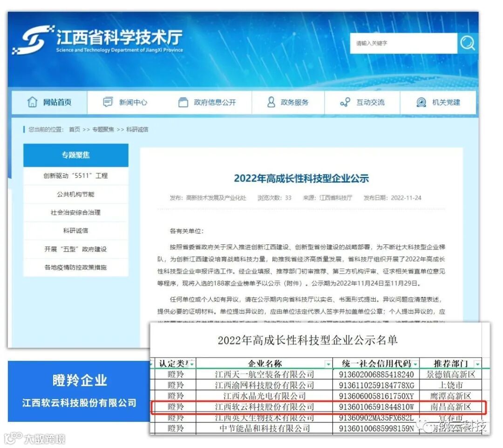Select cell 江西水晶光电有限公司
This screenshot has height=448, width=503.
coord(265,396)
